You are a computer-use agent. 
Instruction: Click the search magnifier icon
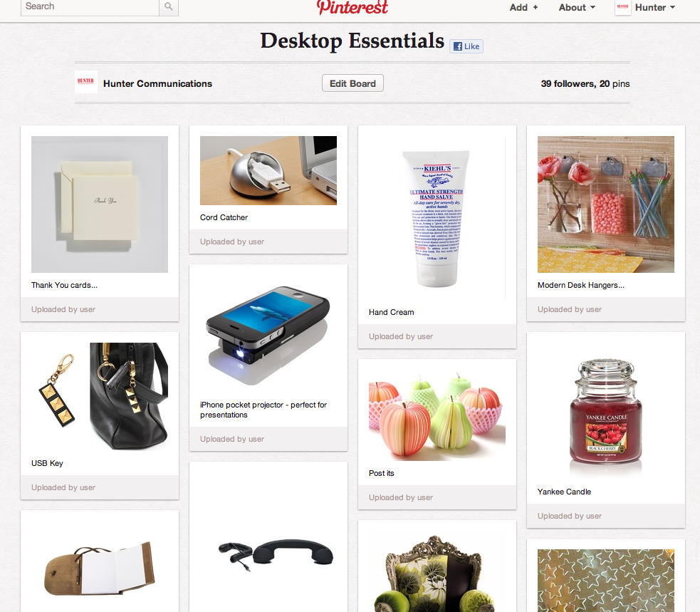[x=169, y=6]
